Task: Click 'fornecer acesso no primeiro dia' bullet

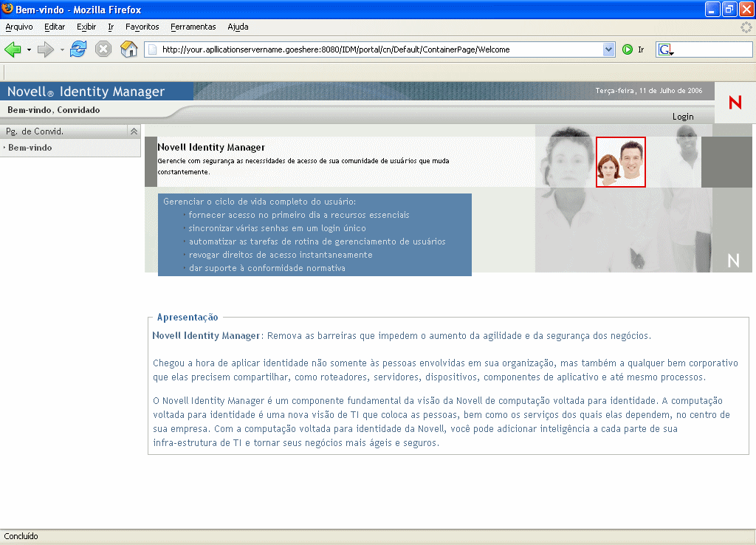Action: [299, 215]
